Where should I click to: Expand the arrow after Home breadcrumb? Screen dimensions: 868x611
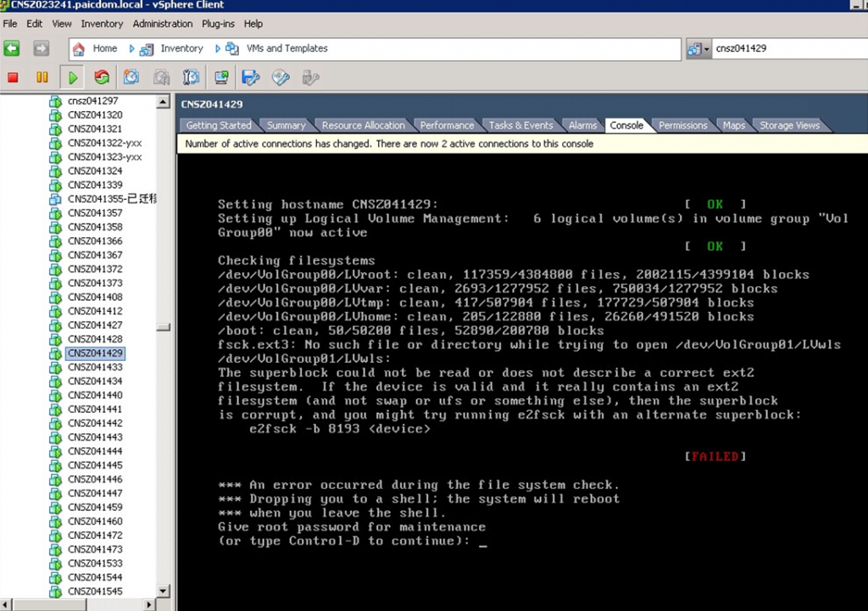pyautogui.click(x=131, y=48)
